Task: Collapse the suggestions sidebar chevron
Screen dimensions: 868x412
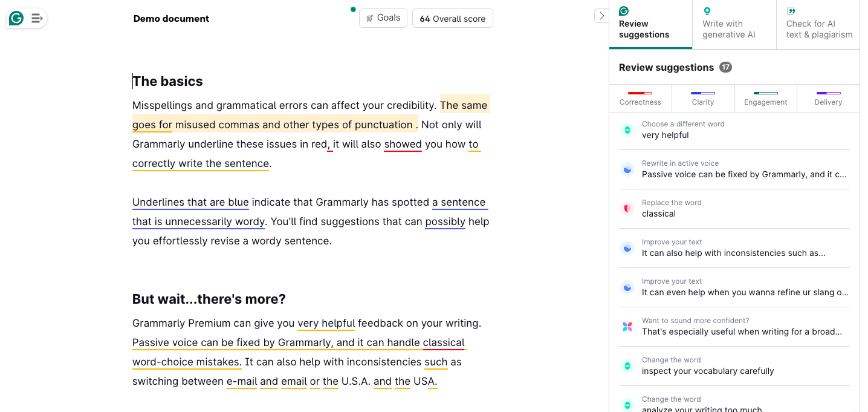Action: 601,16
